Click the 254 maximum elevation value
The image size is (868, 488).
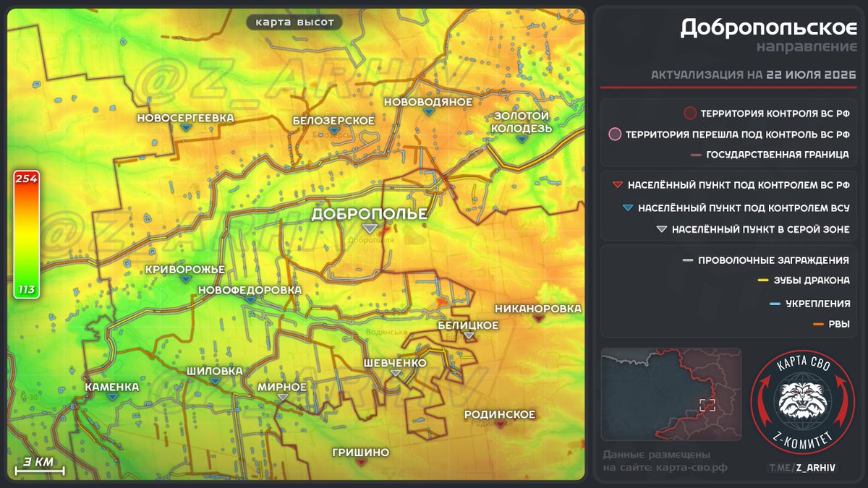tap(26, 179)
